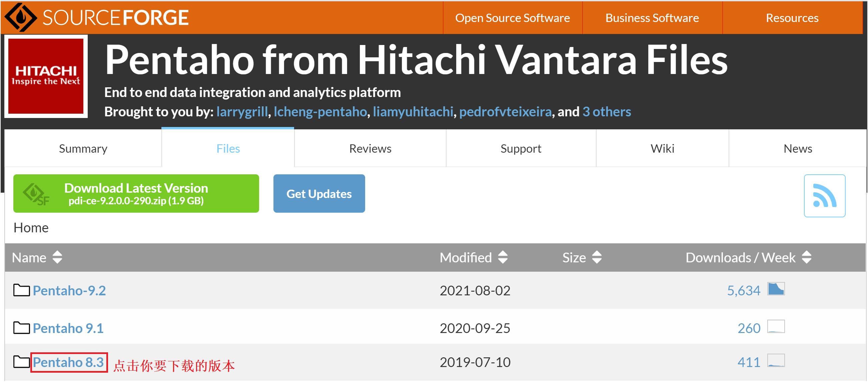Switch to the Summary tab
The image size is (868, 382).
[x=83, y=148]
